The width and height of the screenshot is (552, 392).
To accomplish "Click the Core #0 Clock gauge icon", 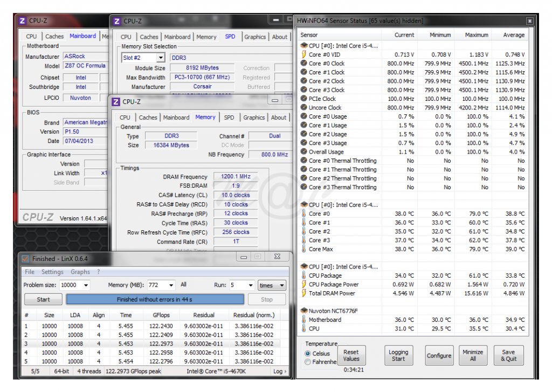I will (304, 64).
